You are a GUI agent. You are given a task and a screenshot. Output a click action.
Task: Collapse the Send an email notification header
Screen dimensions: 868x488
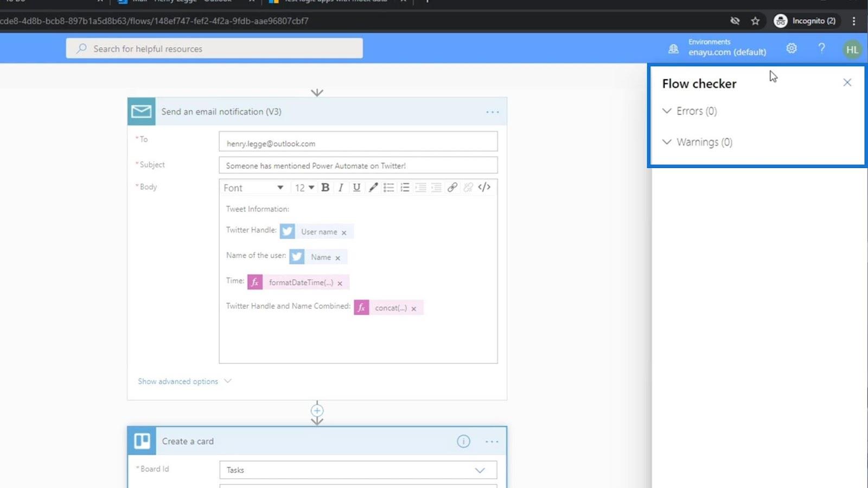coord(317,112)
